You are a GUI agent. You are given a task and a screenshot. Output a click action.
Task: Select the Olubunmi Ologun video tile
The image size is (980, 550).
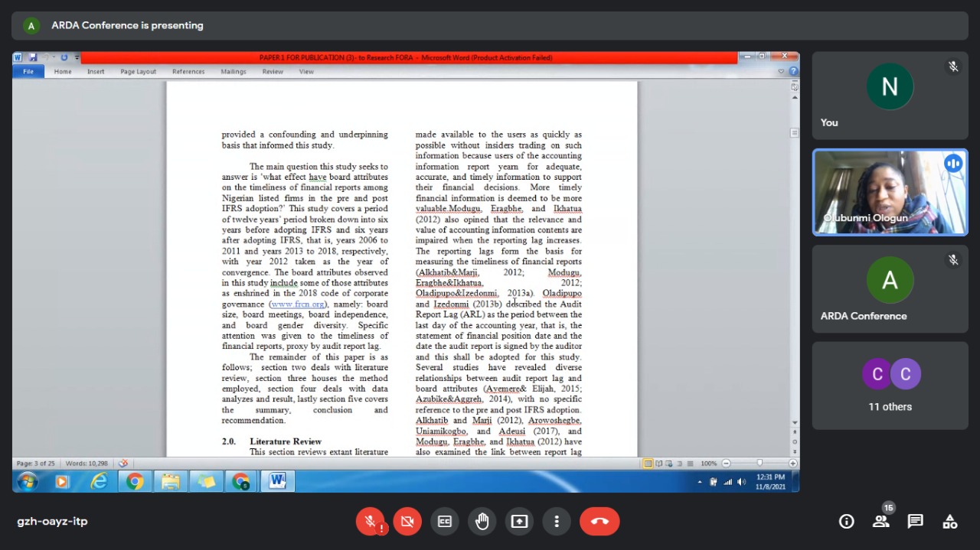point(890,192)
